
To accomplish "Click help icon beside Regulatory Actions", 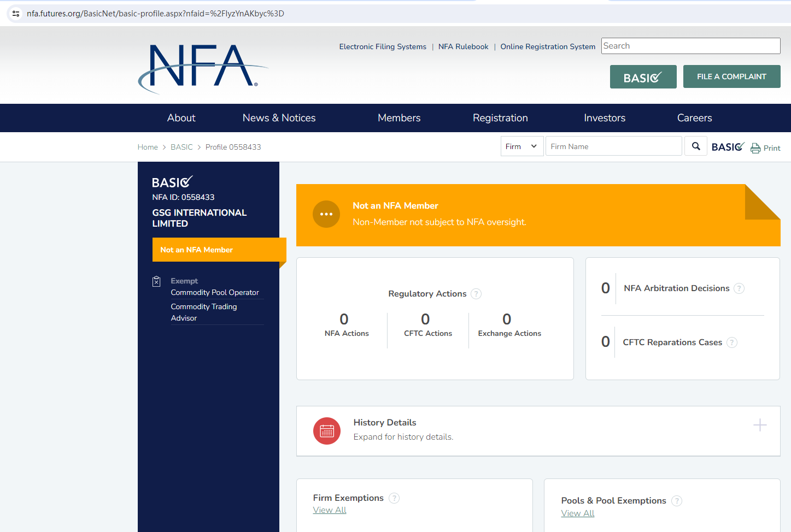I will click(x=476, y=294).
